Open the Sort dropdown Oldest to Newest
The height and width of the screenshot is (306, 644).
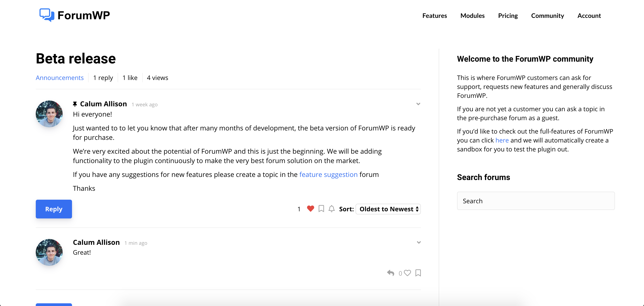pos(388,209)
